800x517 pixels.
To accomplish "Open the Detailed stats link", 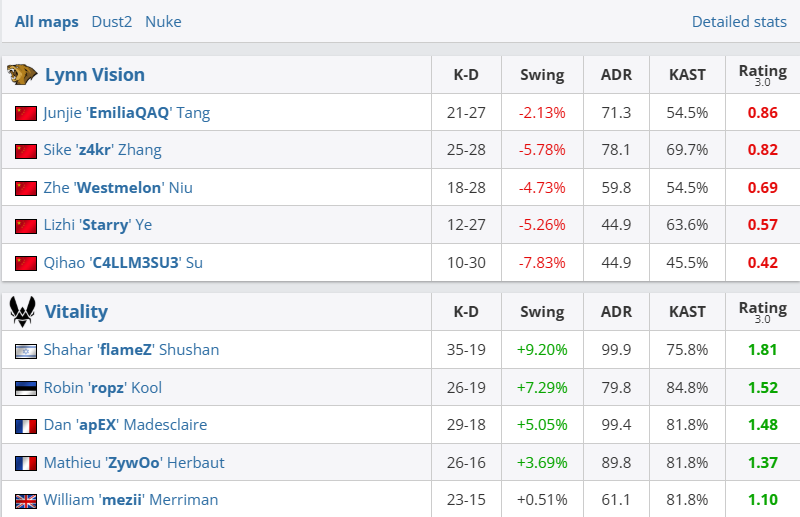I will 739,21.
